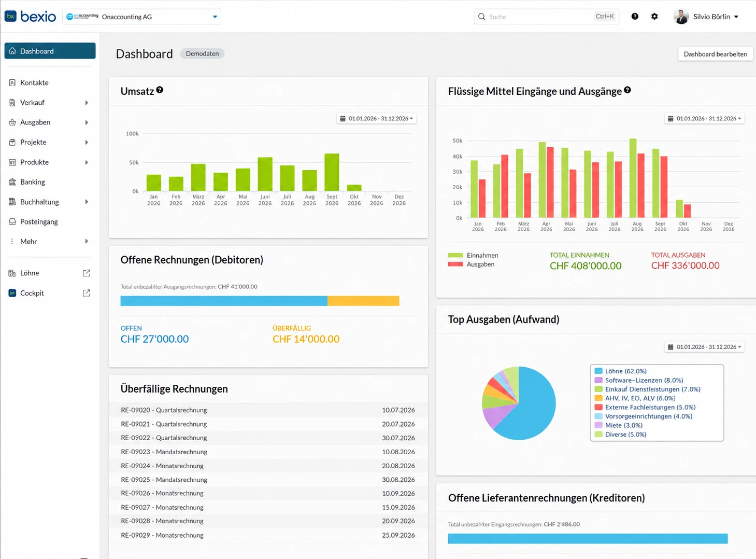Open Löhne external link icon
756x559 pixels.
pyautogui.click(x=87, y=273)
